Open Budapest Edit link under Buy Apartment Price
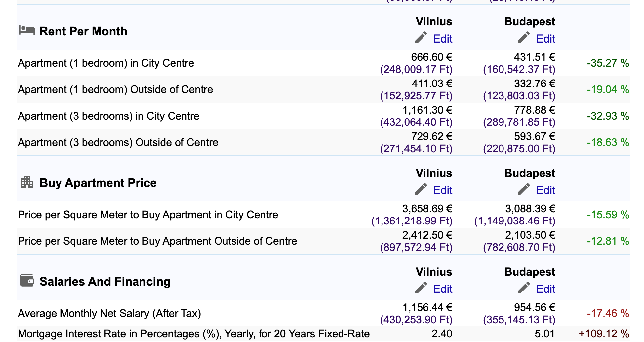 pos(545,190)
